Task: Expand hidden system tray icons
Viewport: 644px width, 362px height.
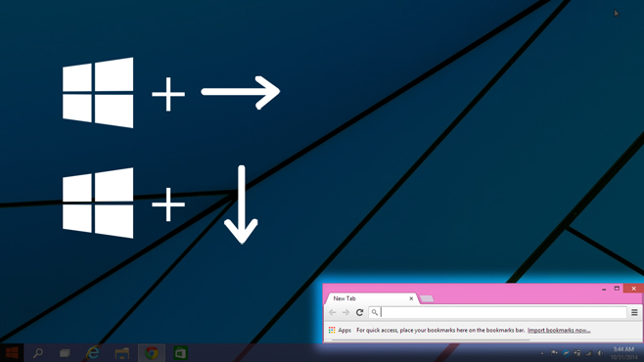Action: [542, 353]
